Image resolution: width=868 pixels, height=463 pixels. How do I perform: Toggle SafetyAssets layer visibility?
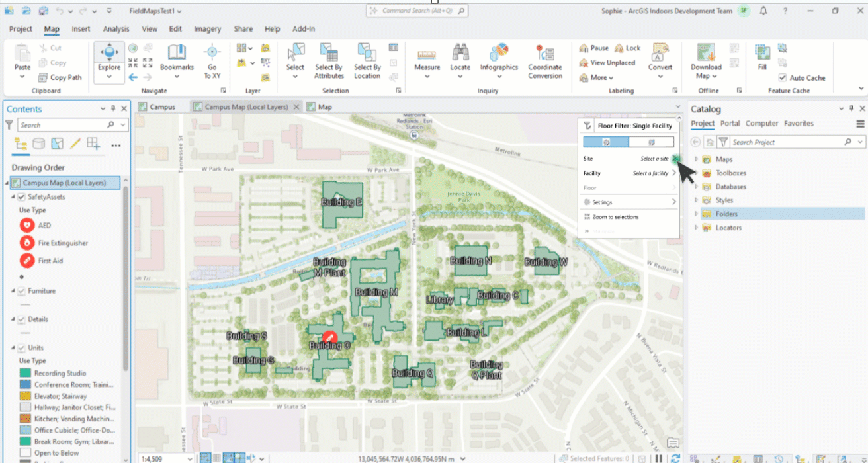22,197
